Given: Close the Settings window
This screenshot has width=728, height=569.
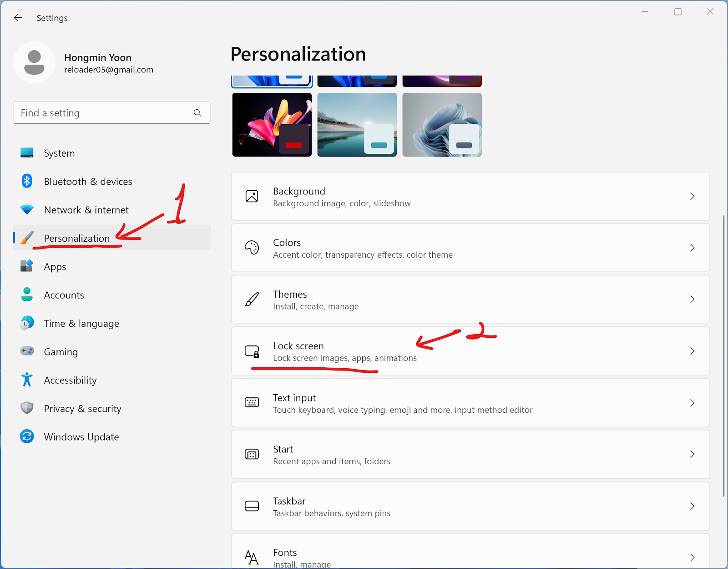Looking at the screenshot, I should click(710, 12).
